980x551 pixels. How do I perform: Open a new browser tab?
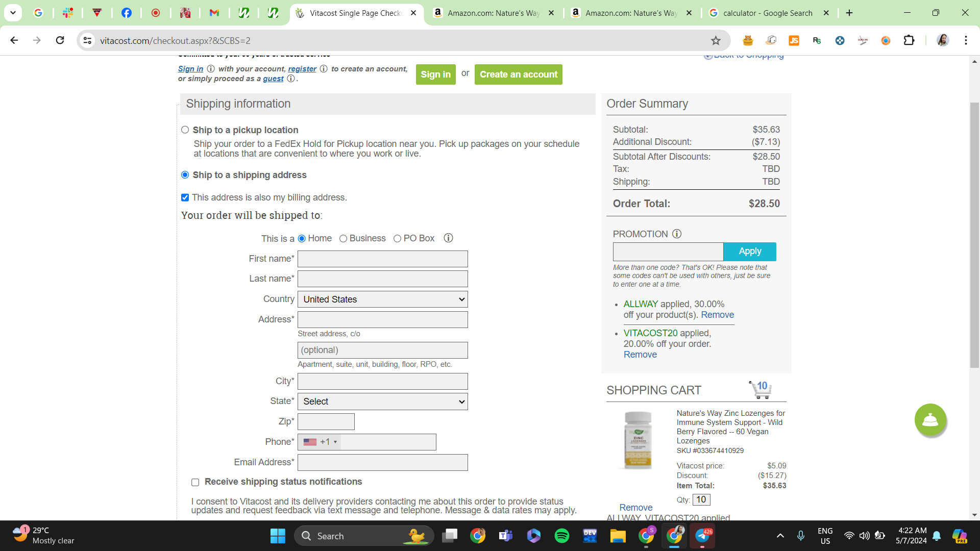[x=849, y=13]
